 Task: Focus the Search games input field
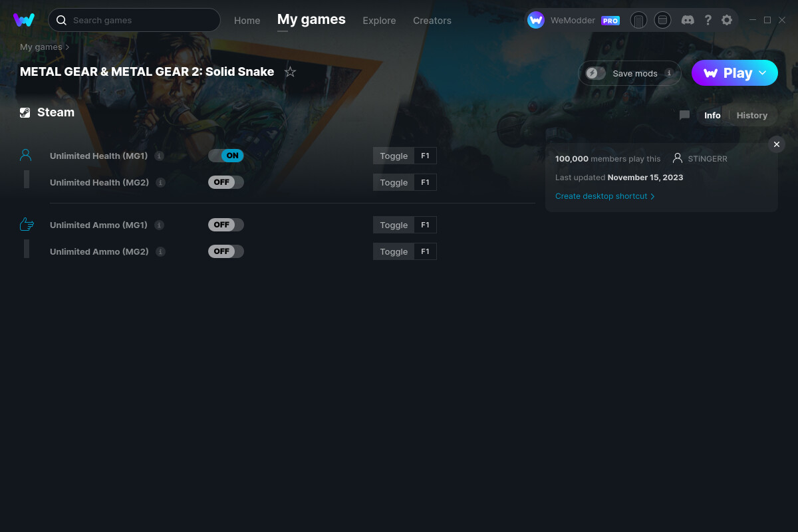point(134,20)
